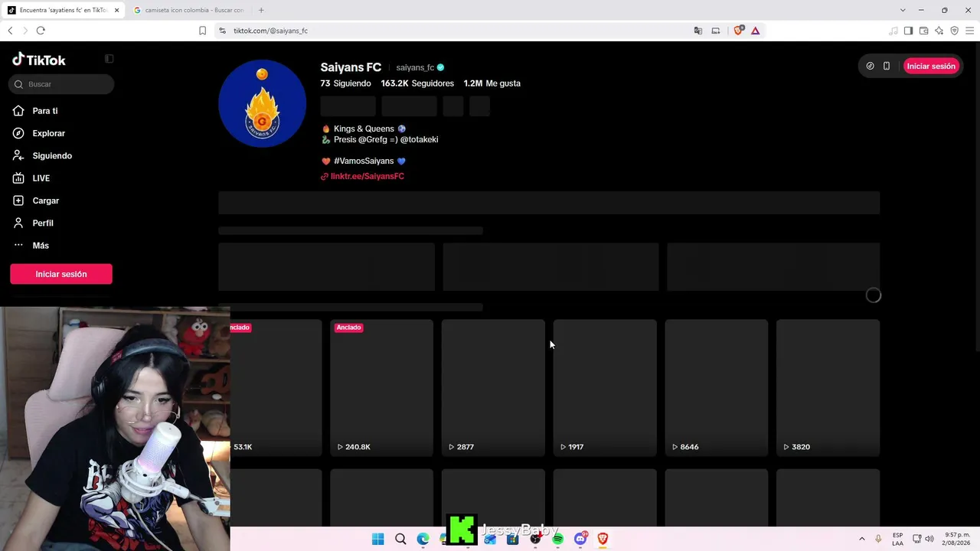Show hidden system tray icons
The image size is (980, 551).
[x=862, y=539]
